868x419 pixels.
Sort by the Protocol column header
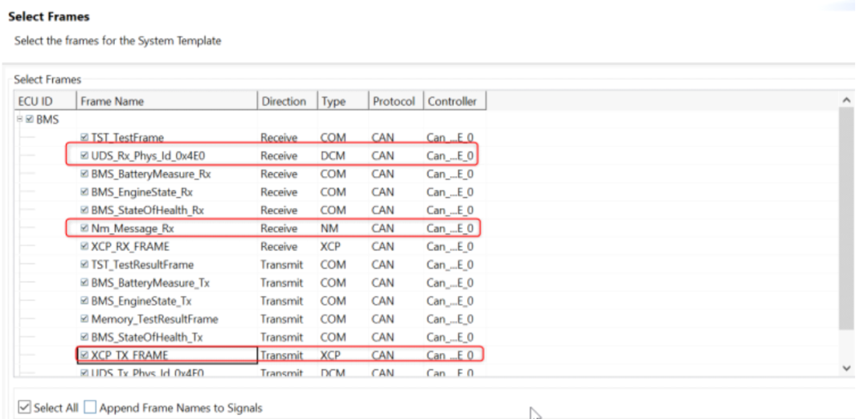[396, 101]
